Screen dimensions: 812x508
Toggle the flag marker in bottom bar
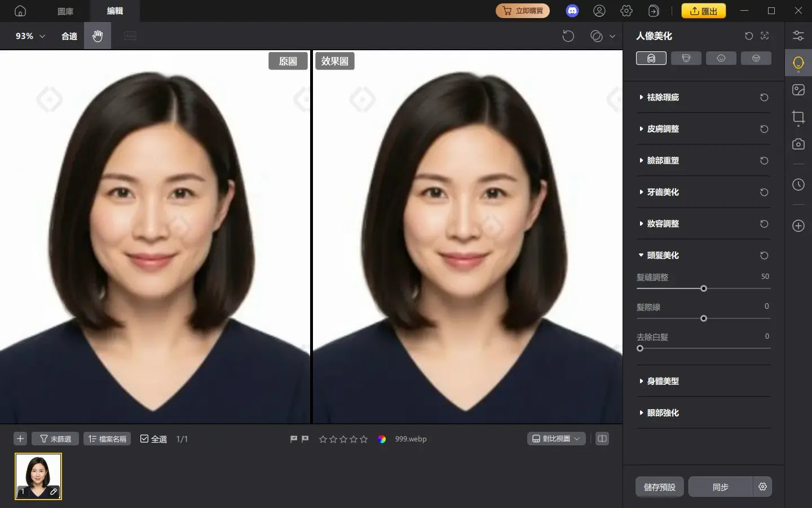click(x=293, y=438)
